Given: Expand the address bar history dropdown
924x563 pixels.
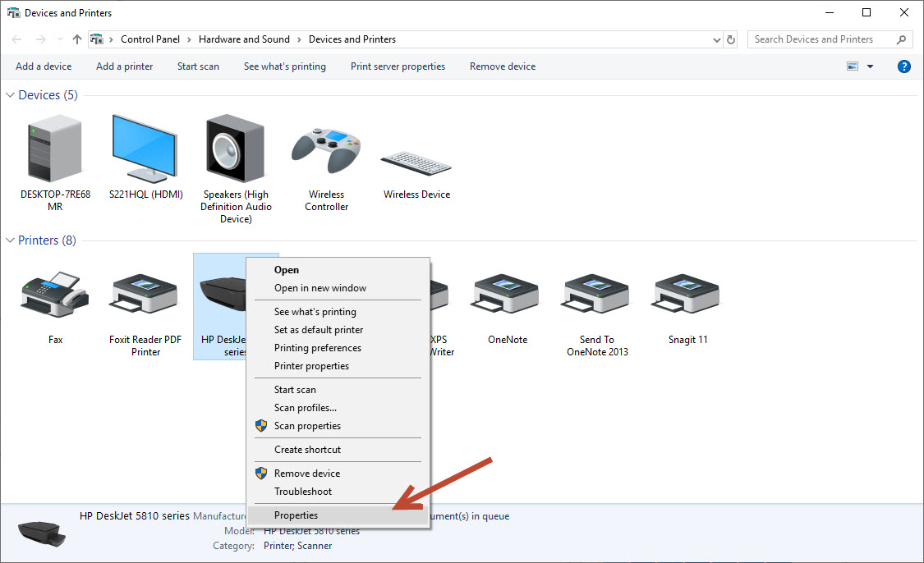Looking at the screenshot, I should [x=717, y=39].
